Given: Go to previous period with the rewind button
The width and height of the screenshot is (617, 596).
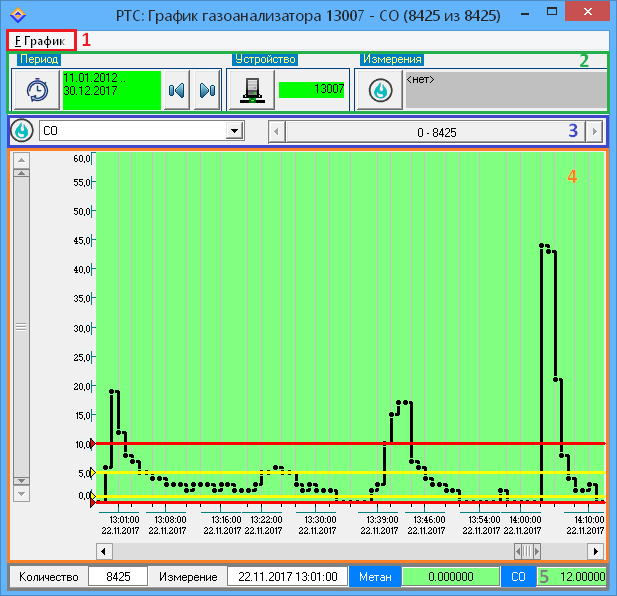Looking at the screenshot, I should pos(178,90).
